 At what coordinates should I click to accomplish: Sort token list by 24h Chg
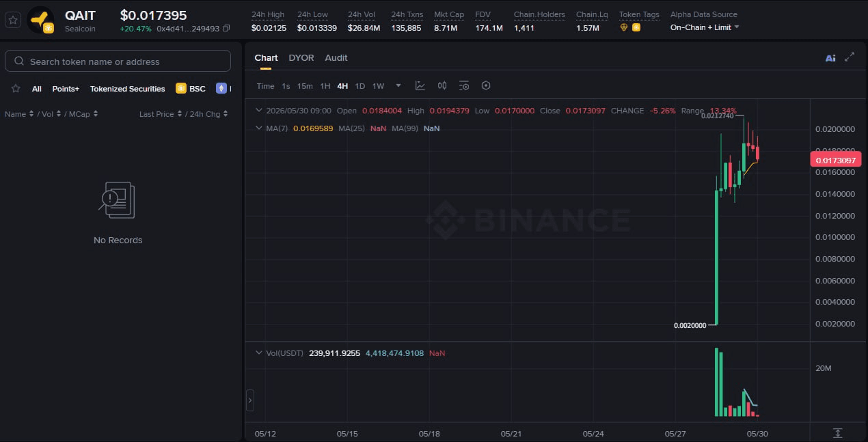click(209, 114)
